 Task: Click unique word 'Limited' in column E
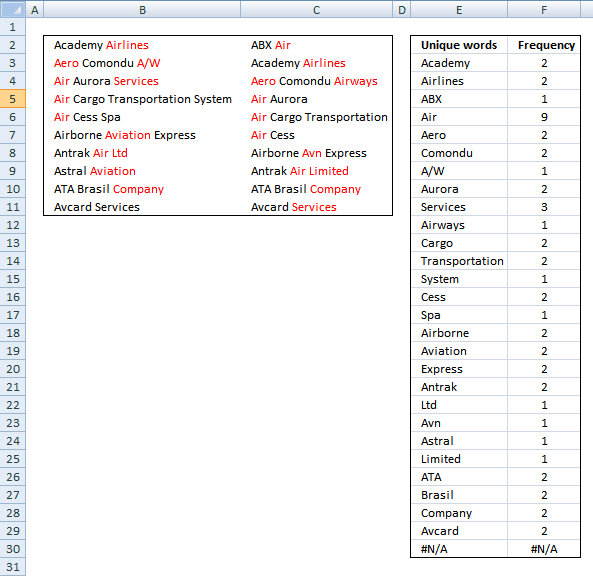pyautogui.click(x=459, y=459)
